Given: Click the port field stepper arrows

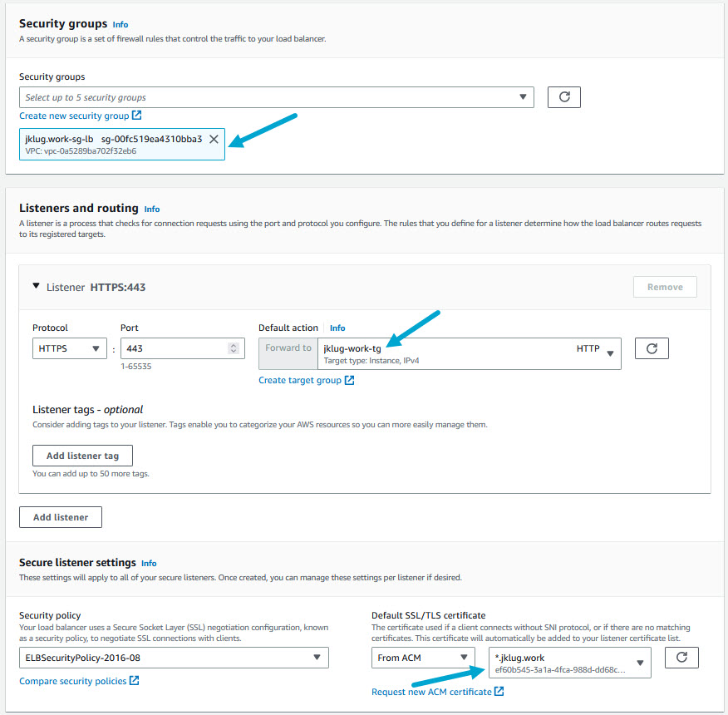Looking at the screenshot, I should [x=234, y=348].
